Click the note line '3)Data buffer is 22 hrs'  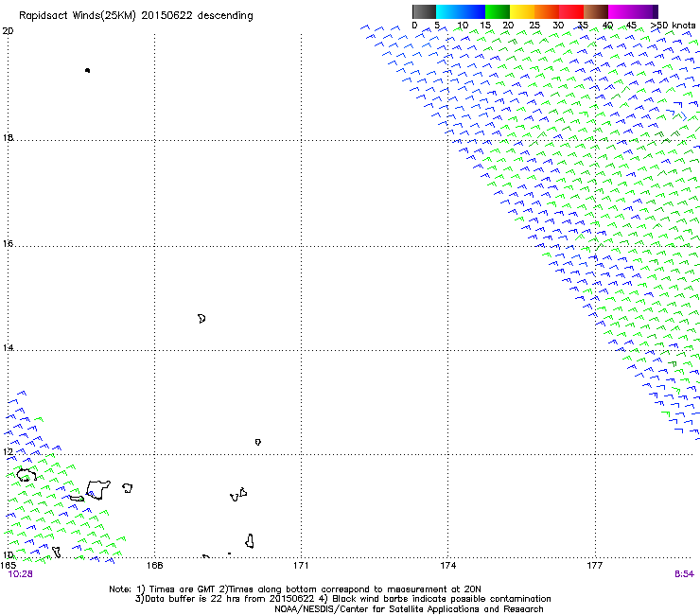342,599
